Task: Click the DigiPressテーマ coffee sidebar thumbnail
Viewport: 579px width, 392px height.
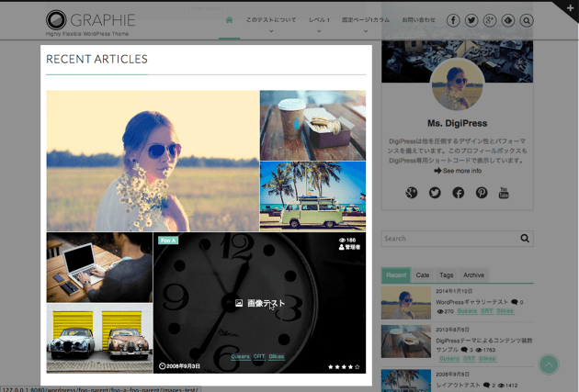Action: tap(406, 342)
